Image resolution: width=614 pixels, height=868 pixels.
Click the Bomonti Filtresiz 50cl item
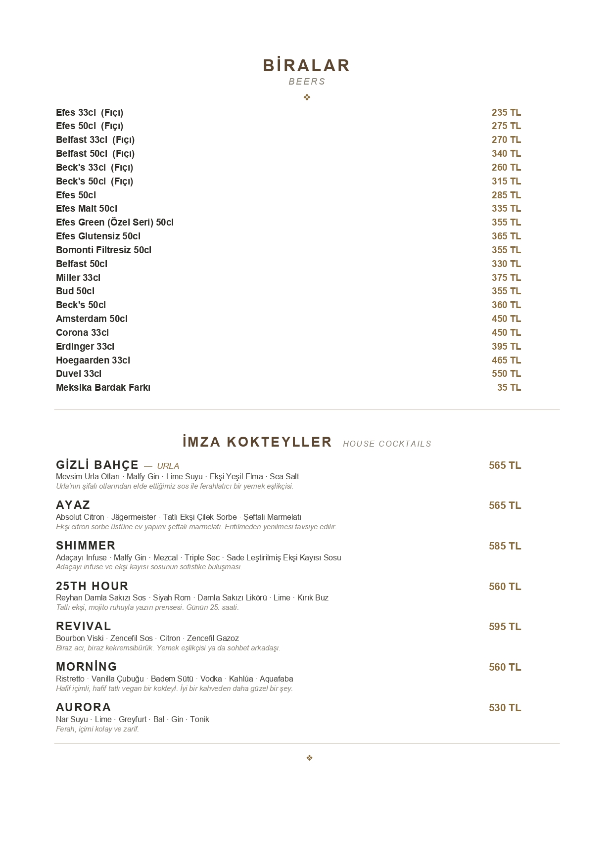tap(103, 250)
